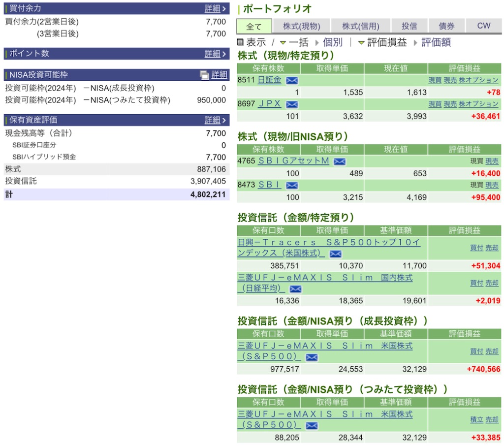Open eMAXIS Slim 米国株式 link in 成長投資枠

click(x=325, y=351)
